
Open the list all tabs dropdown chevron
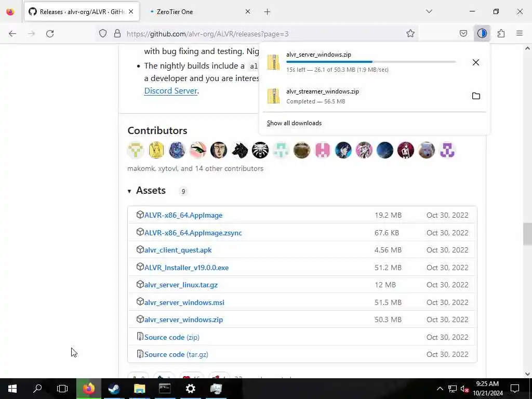[429, 11]
